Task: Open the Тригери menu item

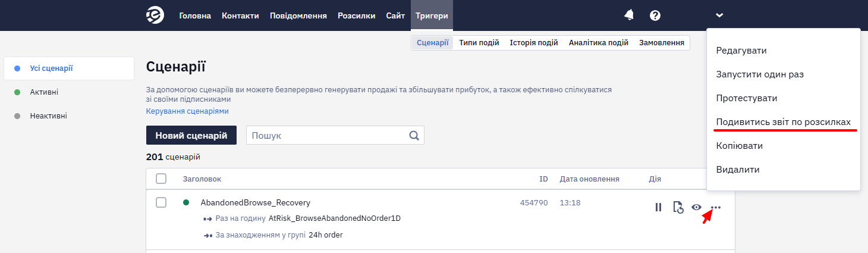Action: point(432,15)
